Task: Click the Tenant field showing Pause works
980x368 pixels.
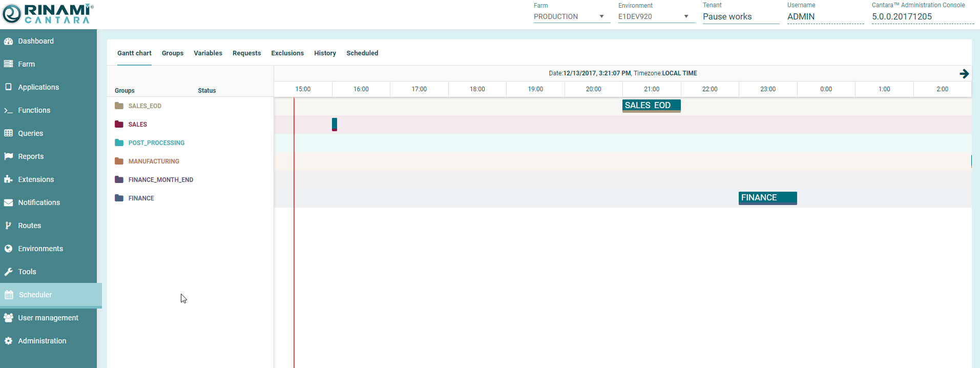Action: pos(740,17)
